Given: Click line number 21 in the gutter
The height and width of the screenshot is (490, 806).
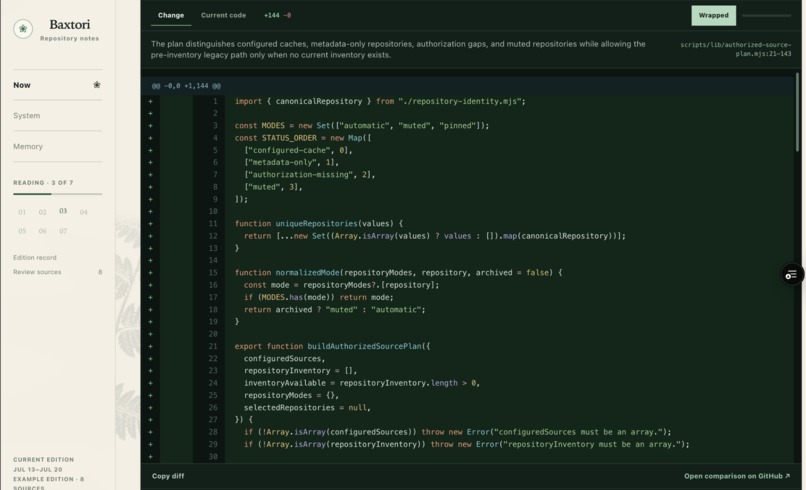Looking at the screenshot, I should (x=213, y=346).
